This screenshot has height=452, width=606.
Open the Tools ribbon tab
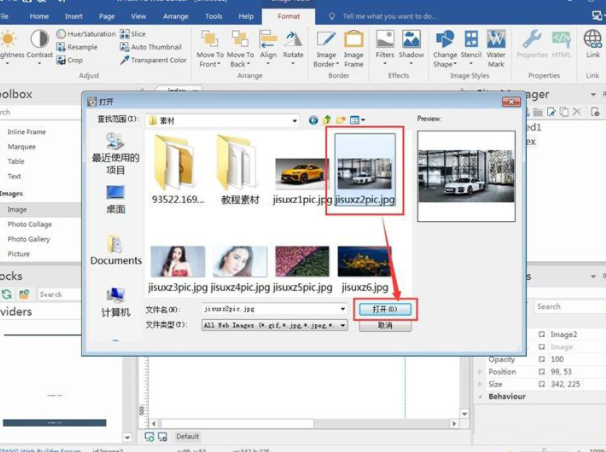click(213, 16)
